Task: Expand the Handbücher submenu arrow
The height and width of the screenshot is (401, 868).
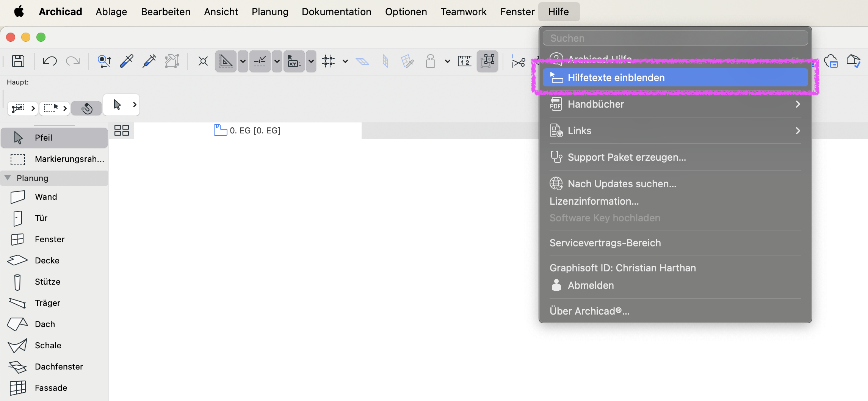Action: (798, 104)
